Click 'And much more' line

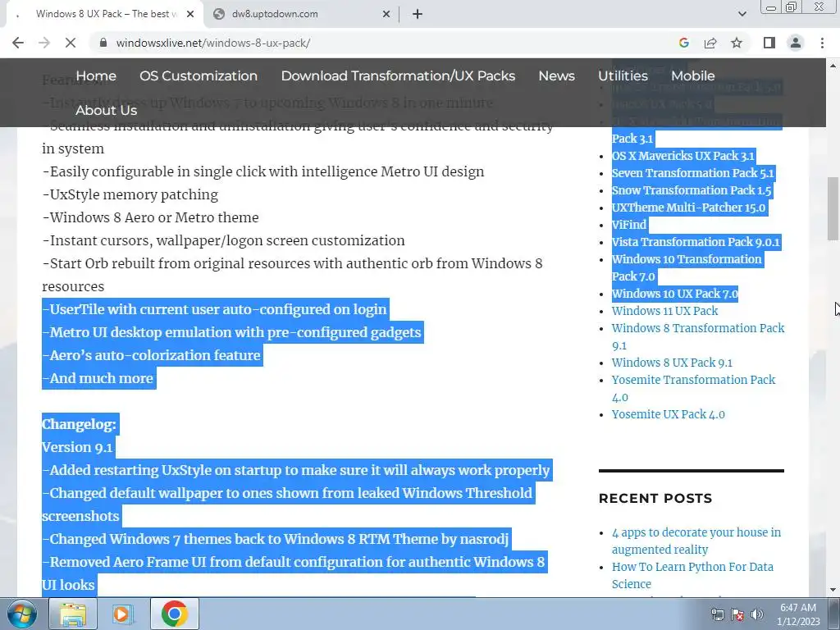pos(98,378)
